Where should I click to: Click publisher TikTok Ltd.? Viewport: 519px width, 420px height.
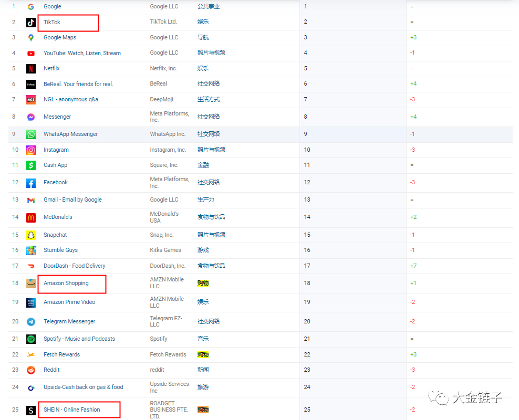click(163, 22)
